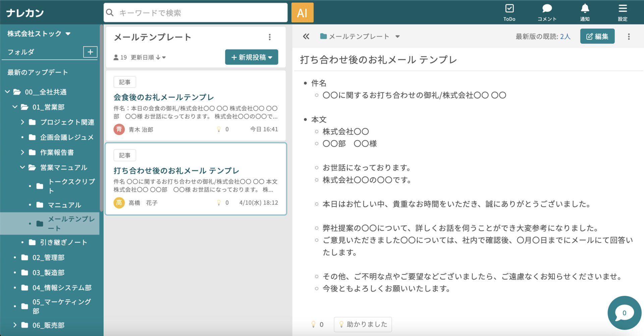Screen dimensions: 644x336
Task: Select 最新のアップデート in sidebar
Action: tap(38, 73)
